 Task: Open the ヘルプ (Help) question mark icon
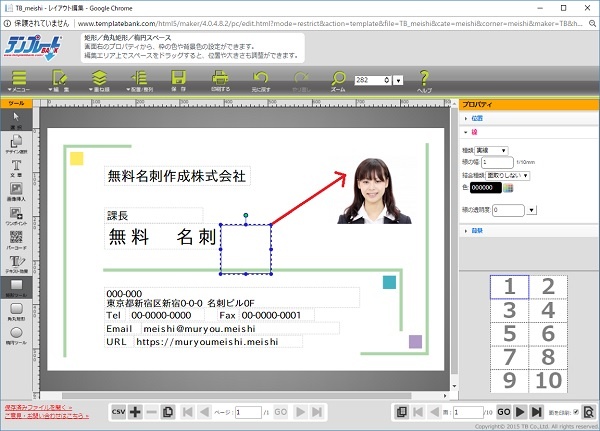(x=424, y=79)
